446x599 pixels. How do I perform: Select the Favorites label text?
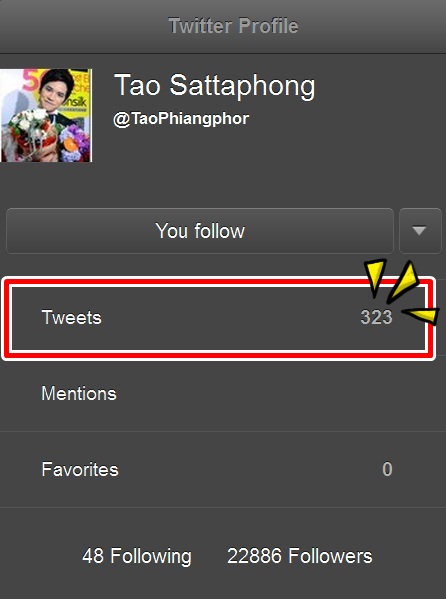click(x=80, y=469)
